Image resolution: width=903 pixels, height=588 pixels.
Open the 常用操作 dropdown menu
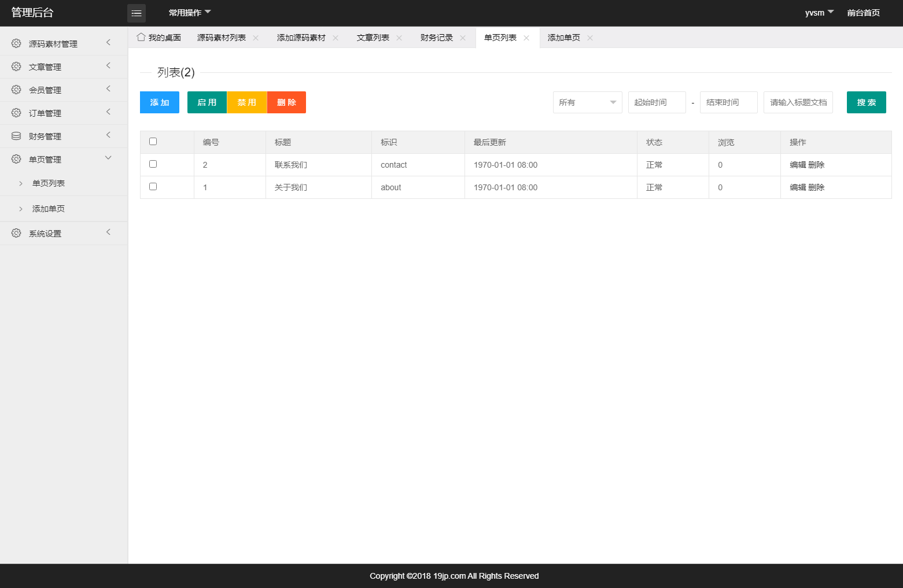[x=190, y=13]
